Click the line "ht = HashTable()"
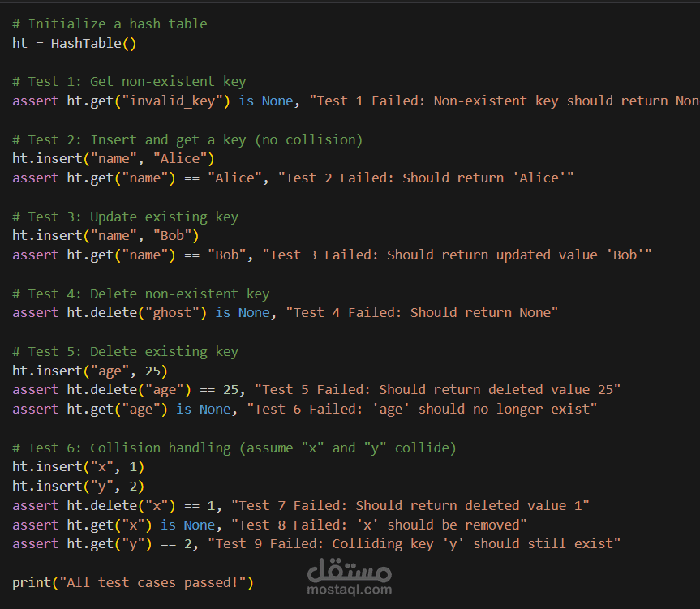700x609 pixels. click(x=74, y=43)
